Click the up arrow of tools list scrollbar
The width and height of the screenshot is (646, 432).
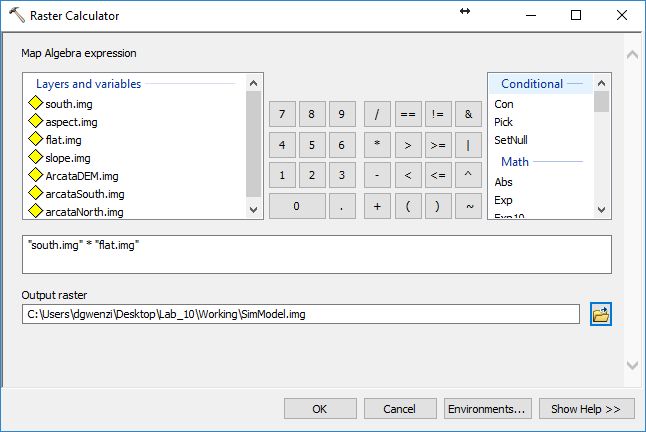point(602,83)
